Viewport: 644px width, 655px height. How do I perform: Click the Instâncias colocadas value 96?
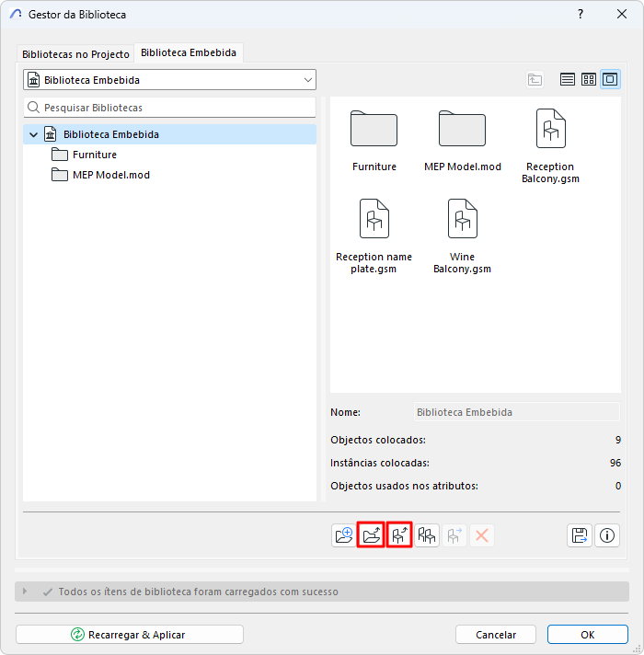coord(615,463)
